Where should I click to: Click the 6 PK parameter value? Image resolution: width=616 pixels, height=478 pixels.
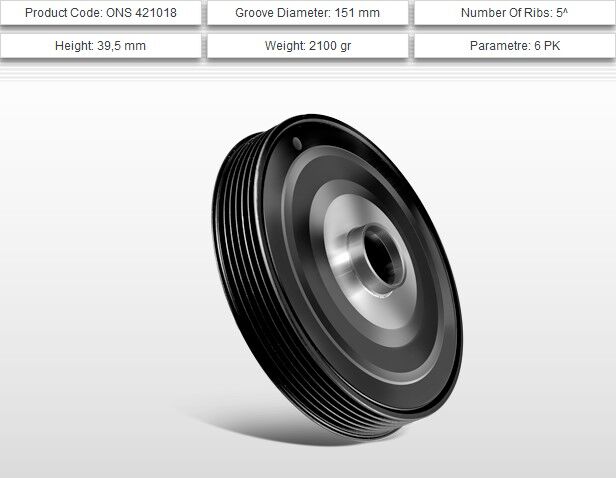coord(547,46)
